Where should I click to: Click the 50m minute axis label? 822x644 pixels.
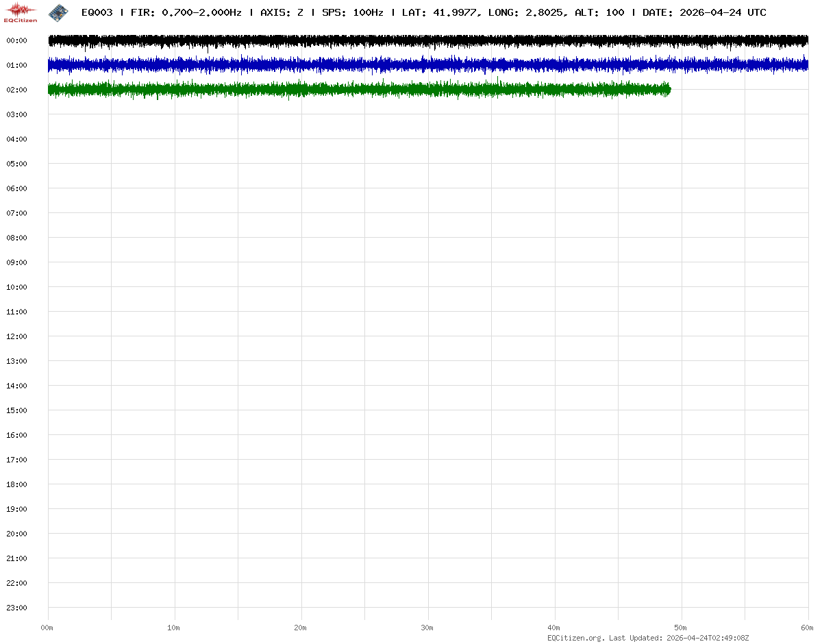[x=681, y=628]
